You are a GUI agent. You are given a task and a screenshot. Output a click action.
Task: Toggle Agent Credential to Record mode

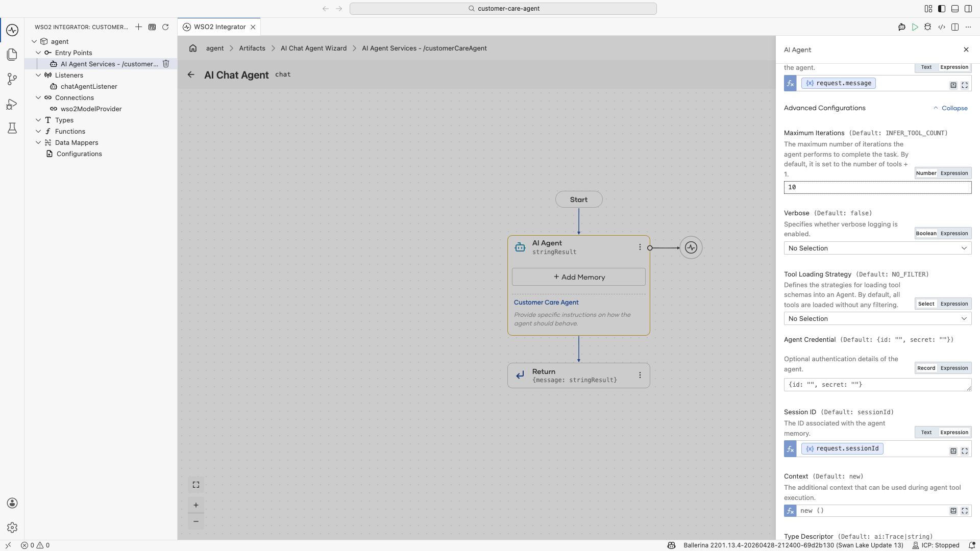point(926,368)
